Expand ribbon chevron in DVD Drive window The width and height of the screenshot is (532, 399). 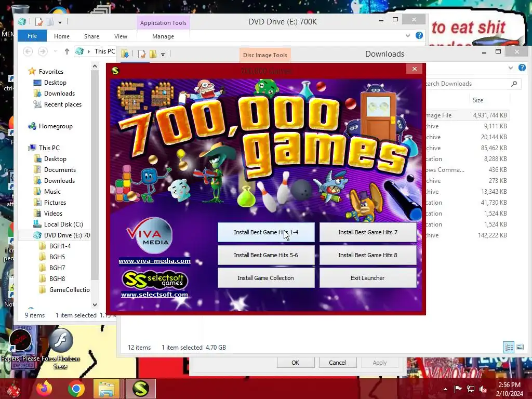tap(408, 35)
